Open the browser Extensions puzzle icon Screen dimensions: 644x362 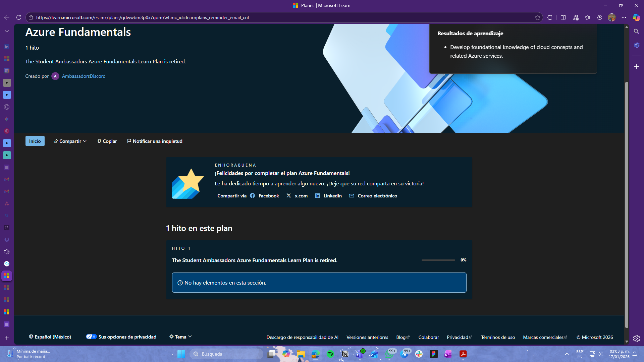point(550,17)
